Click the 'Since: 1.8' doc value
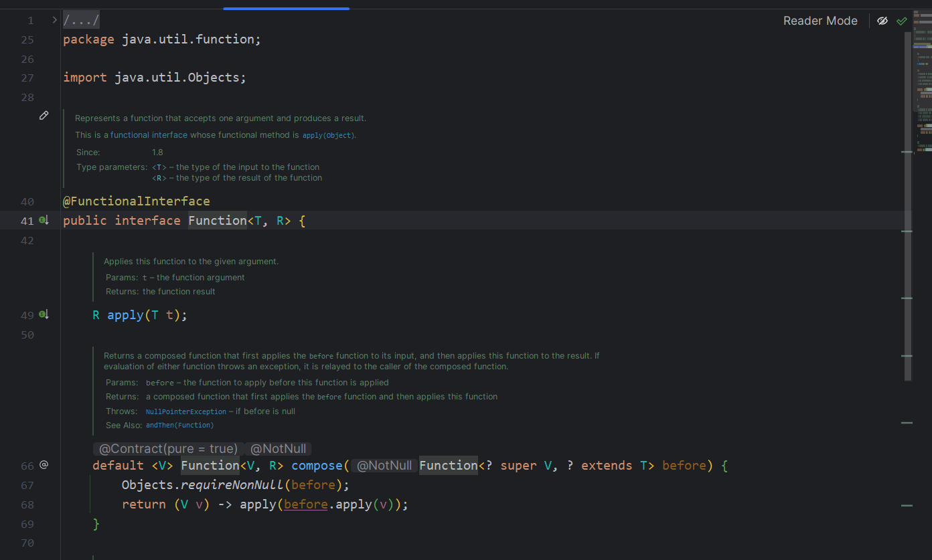 pyautogui.click(x=157, y=153)
